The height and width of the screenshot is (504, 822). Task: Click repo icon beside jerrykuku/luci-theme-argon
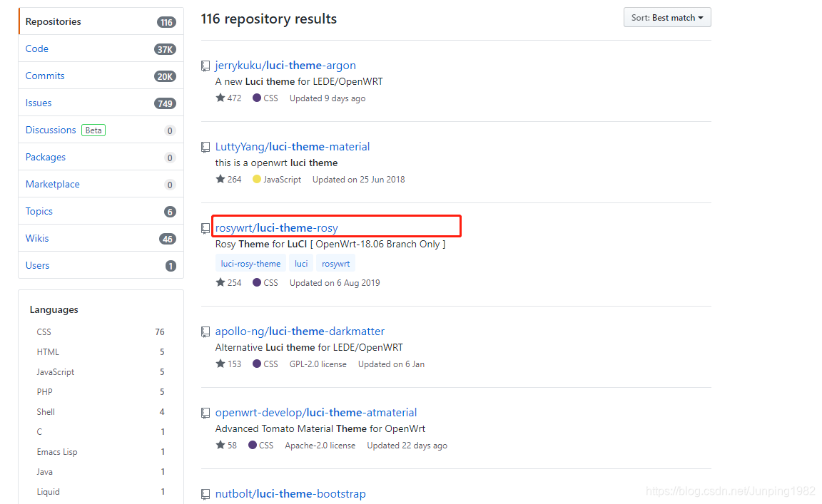(205, 66)
